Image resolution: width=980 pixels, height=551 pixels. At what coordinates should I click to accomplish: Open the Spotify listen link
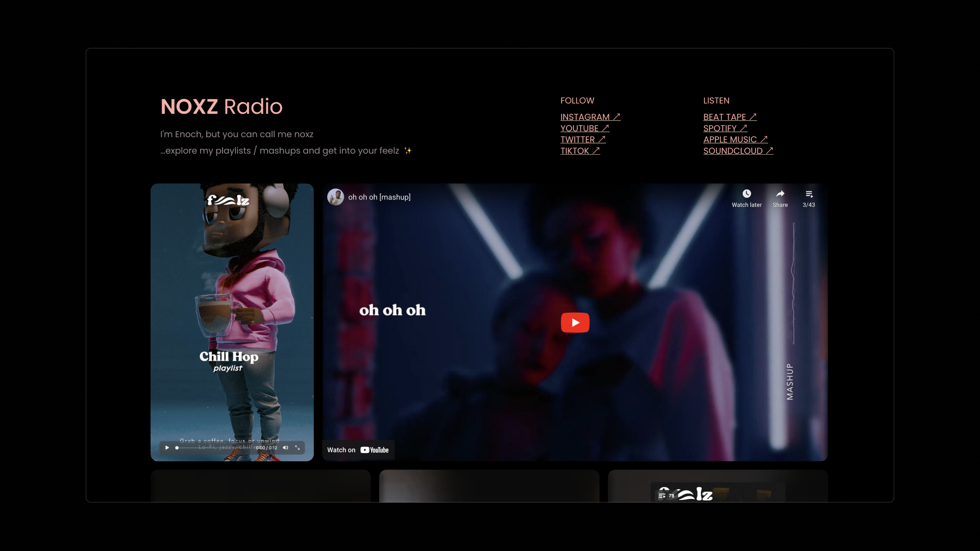point(725,129)
